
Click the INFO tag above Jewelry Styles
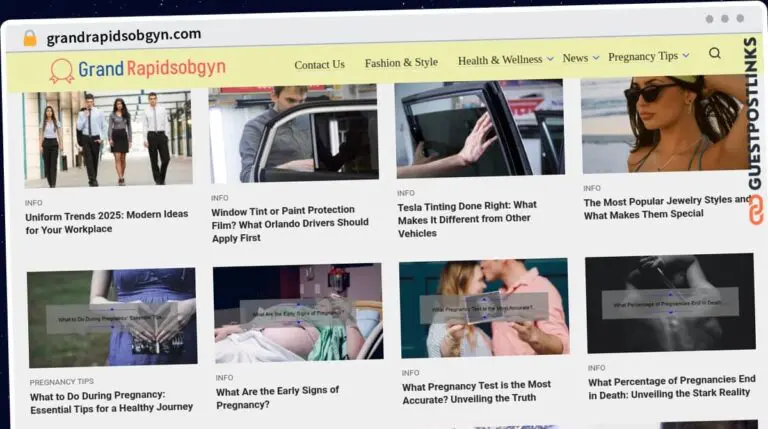(592, 188)
